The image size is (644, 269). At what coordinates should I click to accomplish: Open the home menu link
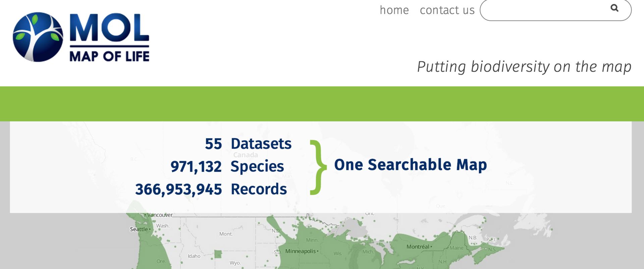394,10
